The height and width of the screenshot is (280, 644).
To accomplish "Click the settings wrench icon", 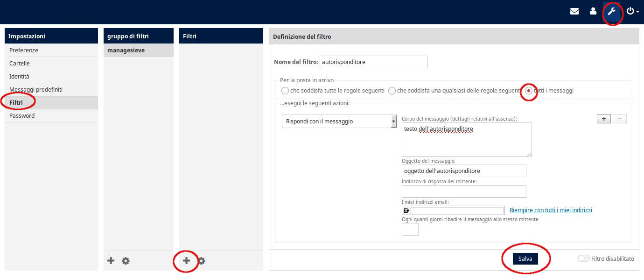I will tap(612, 11).
